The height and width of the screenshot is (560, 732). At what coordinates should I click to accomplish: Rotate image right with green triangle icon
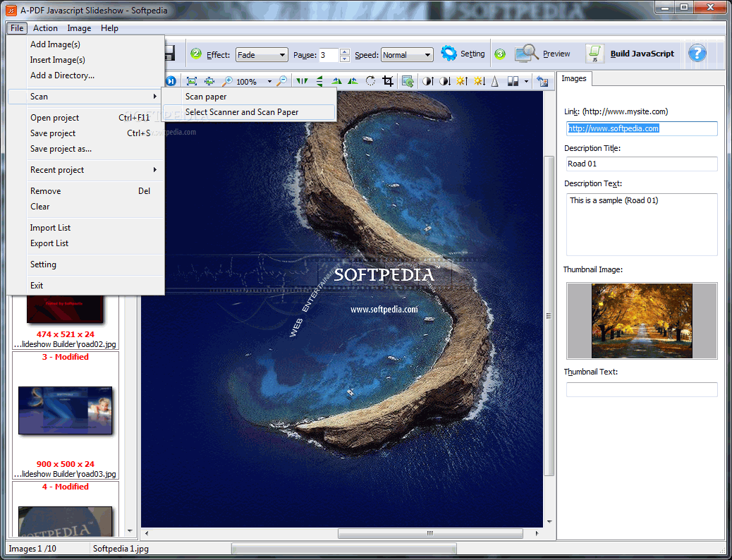[353, 81]
